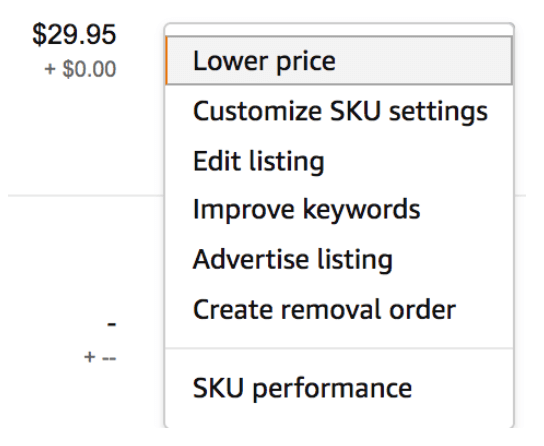Click the word 'performance' in SKU performance

(332, 389)
